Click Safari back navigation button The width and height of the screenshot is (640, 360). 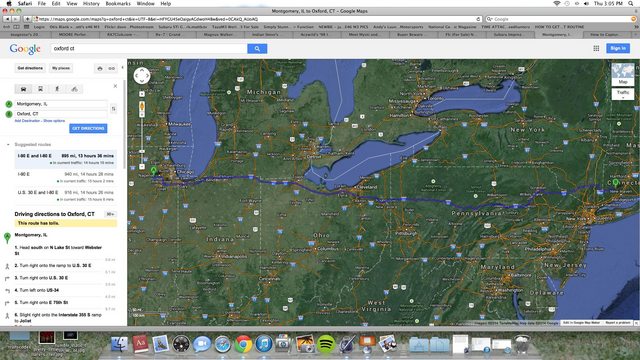click(7, 19)
